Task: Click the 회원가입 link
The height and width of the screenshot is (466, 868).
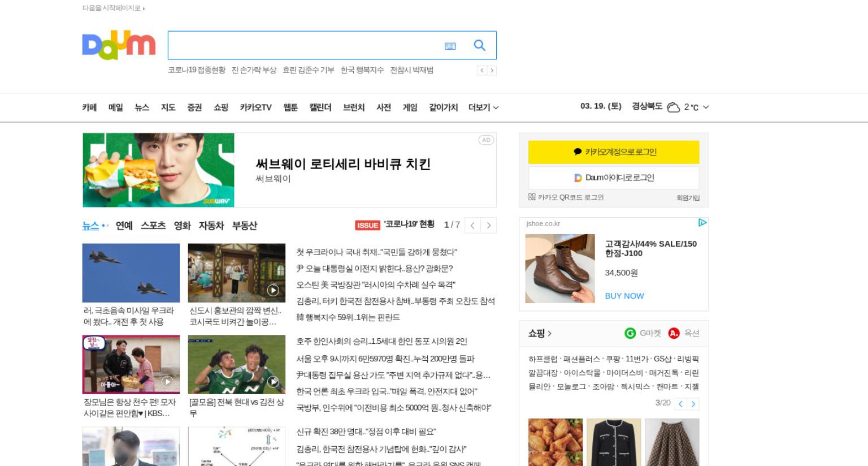Action: 688,198
